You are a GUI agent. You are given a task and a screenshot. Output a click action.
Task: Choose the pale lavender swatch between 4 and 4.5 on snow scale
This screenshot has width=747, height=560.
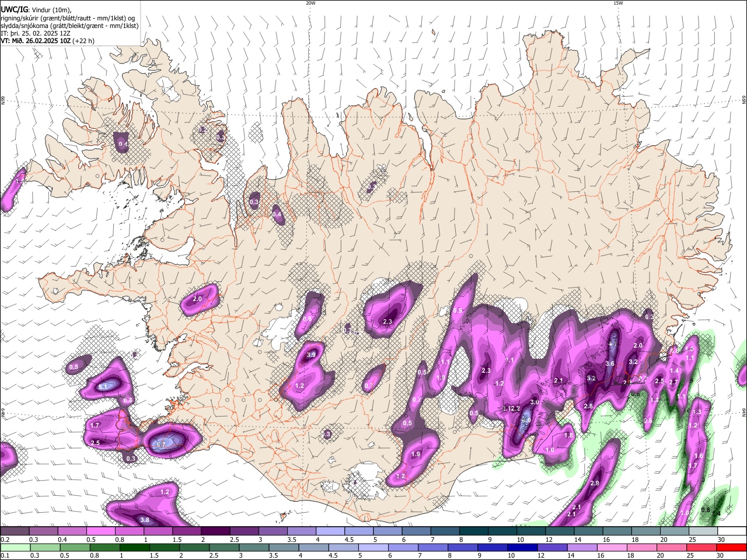coord(329,531)
